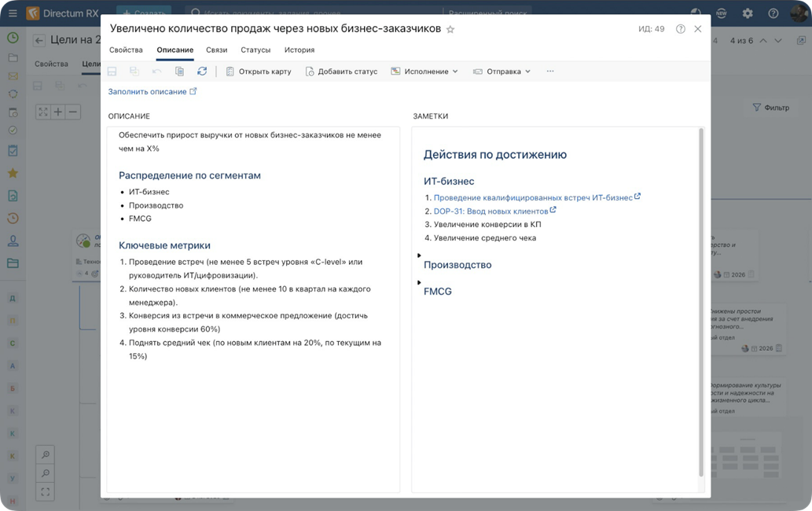
Task: Click the NEW badge icon in header
Action: pos(722,13)
